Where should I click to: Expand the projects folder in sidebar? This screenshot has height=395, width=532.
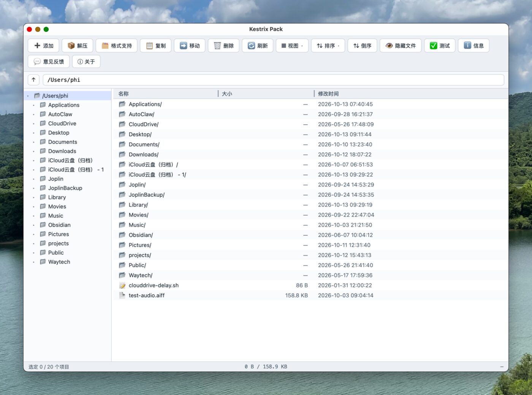point(34,243)
